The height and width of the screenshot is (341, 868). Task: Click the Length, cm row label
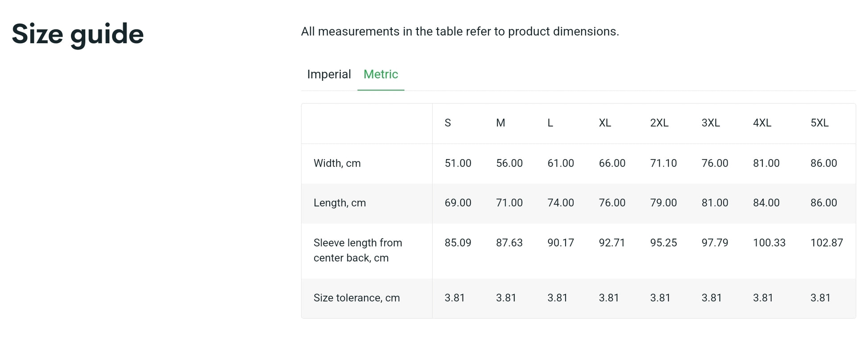click(x=339, y=203)
